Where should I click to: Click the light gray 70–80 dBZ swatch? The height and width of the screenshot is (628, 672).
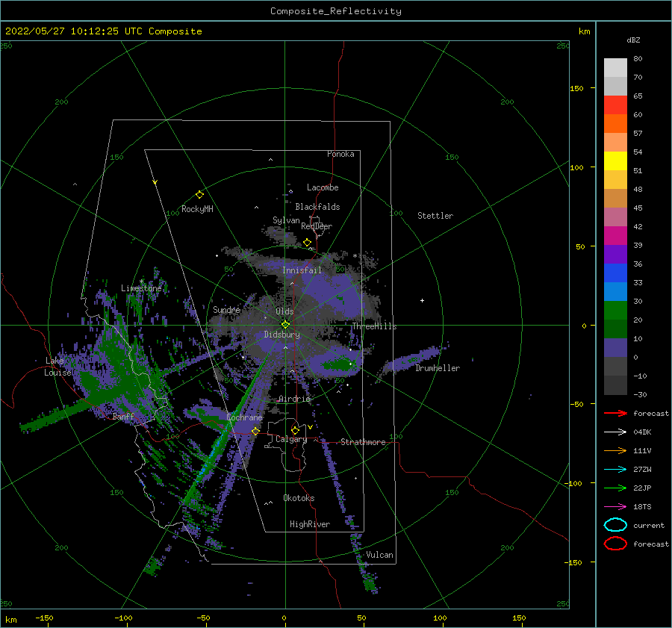615,67
